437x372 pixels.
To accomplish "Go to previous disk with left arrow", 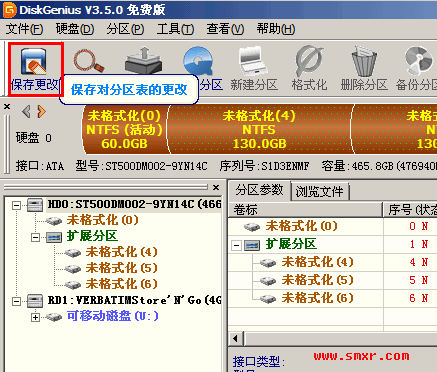I will (26, 111).
